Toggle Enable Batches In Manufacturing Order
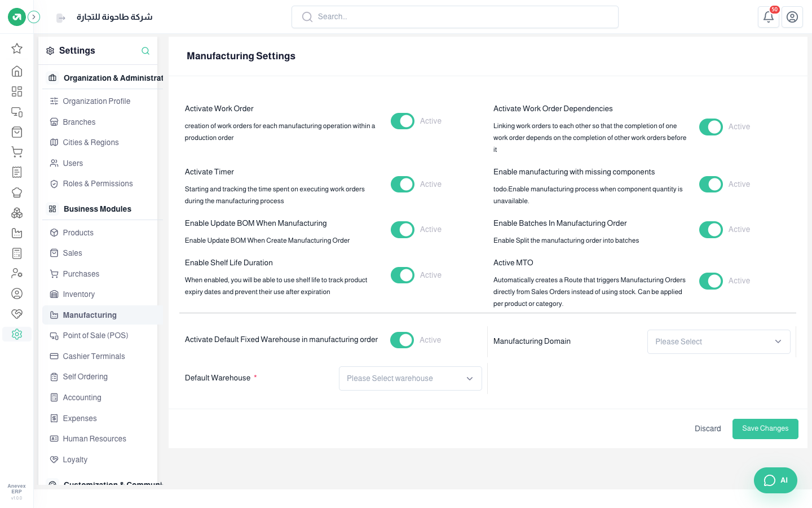 (711, 230)
